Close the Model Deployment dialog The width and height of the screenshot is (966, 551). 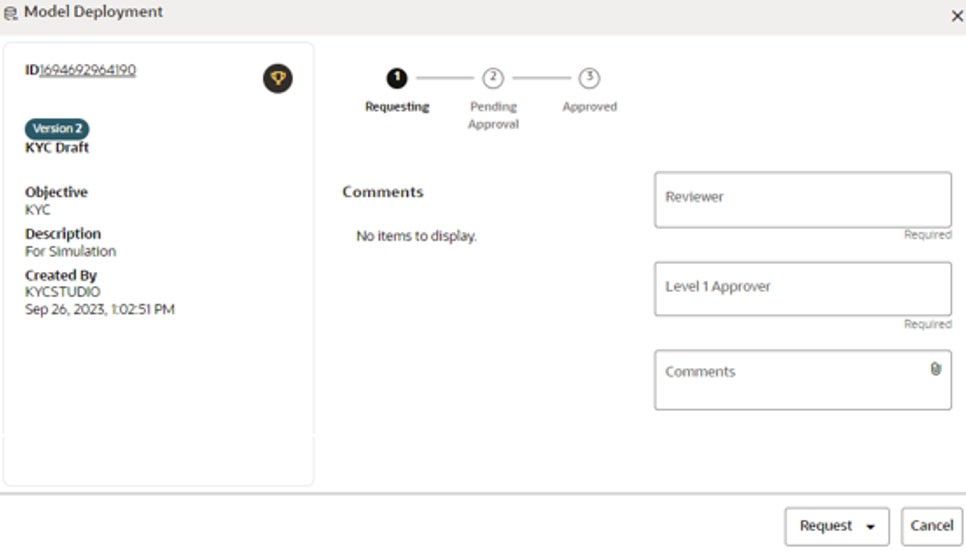tap(957, 16)
